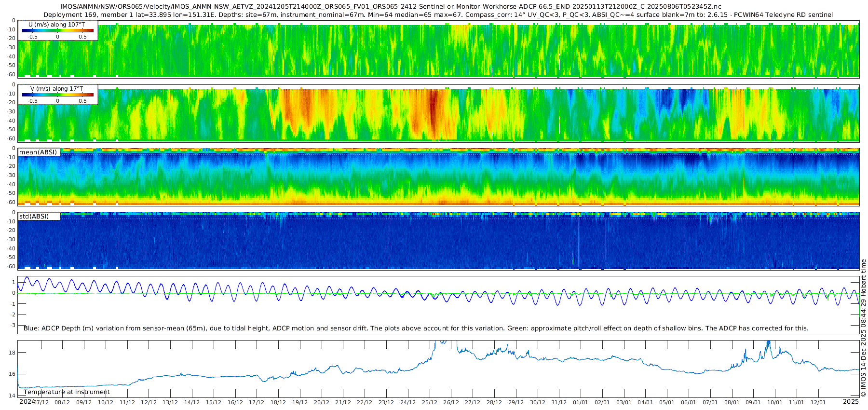
Task: Click the Deployment 169 metadata line
Action: click(438, 15)
